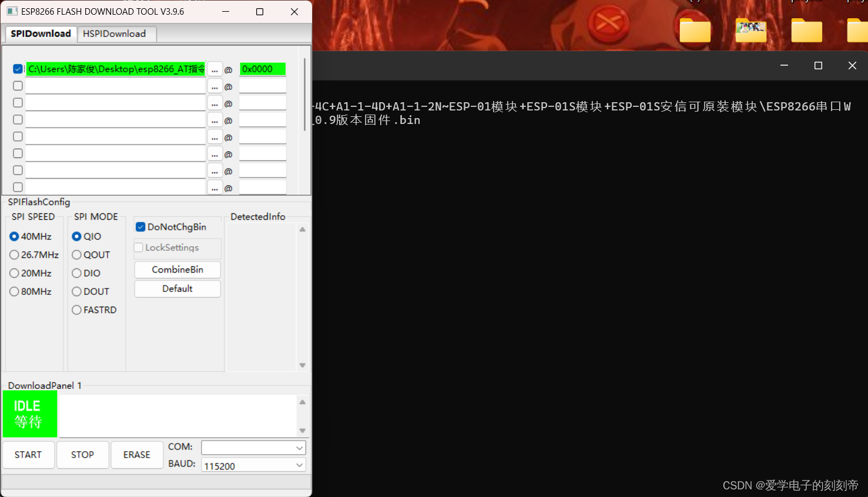
Task: Minimize the ESP8266 flash tool window
Action: click(225, 12)
